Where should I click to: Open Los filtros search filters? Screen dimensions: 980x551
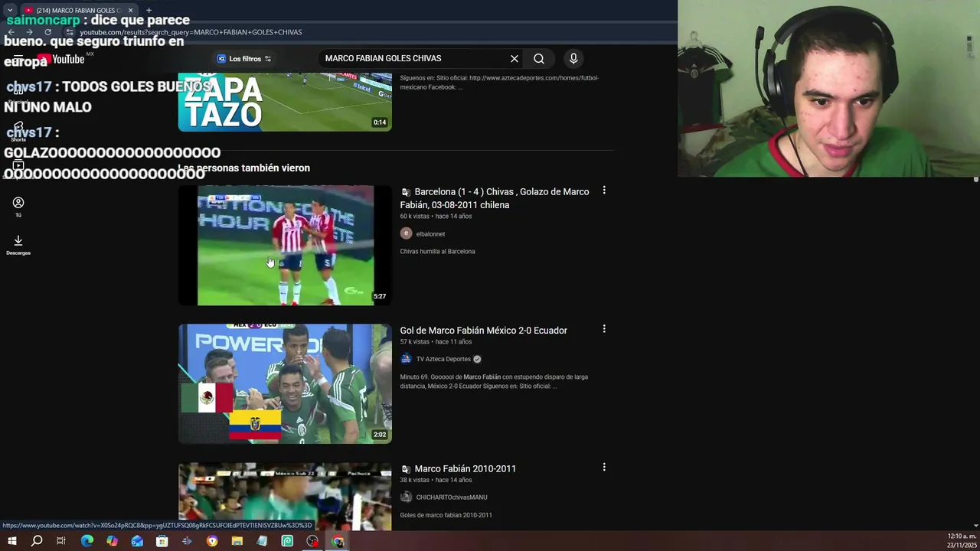[x=244, y=58]
